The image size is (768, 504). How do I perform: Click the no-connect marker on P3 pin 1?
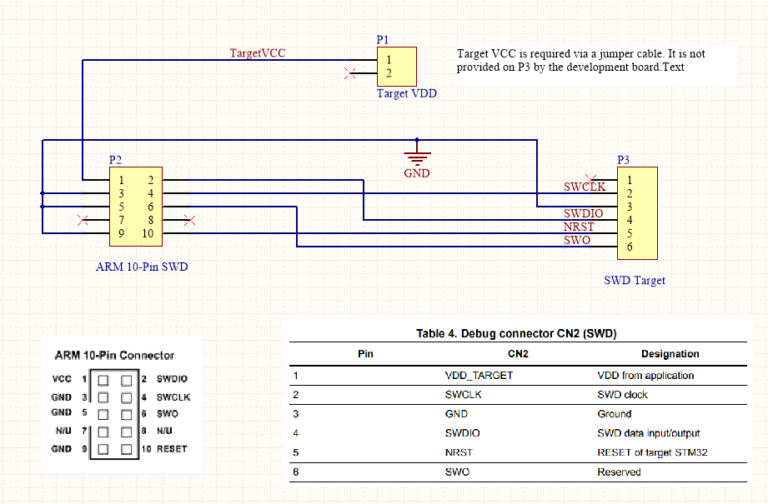[591, 179]
